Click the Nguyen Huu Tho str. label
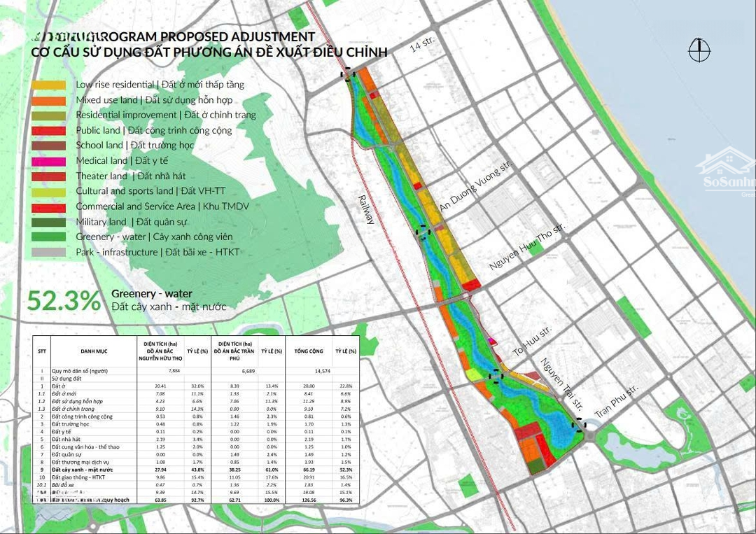Image resolution: width=756 pixels, height=534 pixels. 527,248
